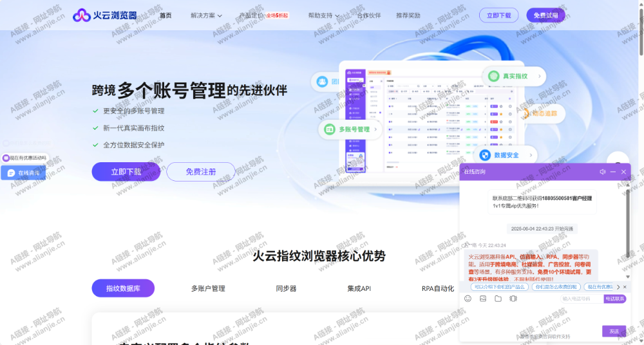Open the 在线咨询 floating side button
Screen dimensions: 644x345
coord(23,173)
